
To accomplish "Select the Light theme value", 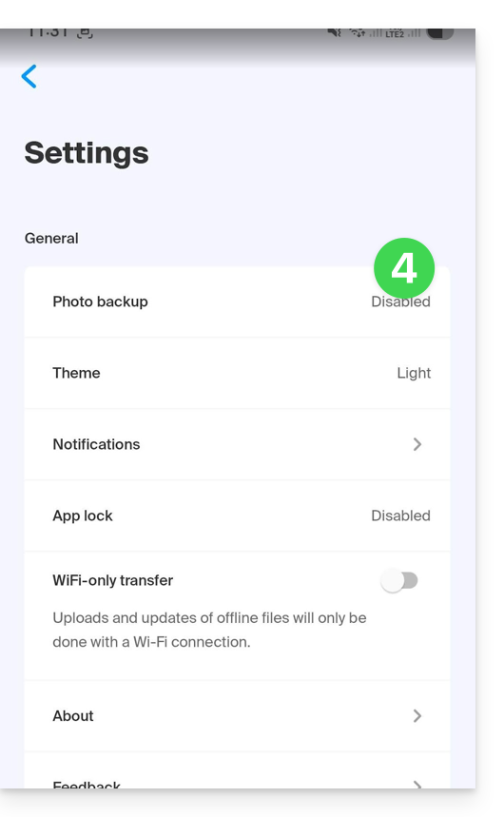I will click(x=414, y=373).
